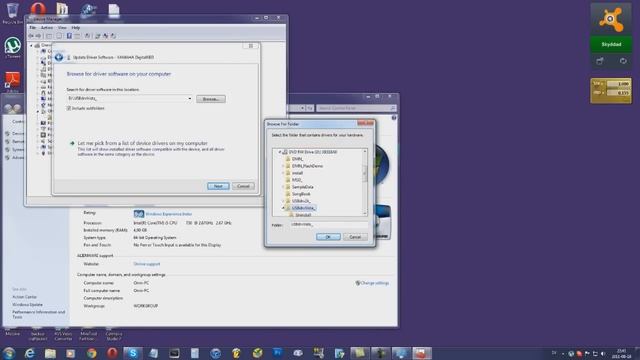The width and height of the screenshot is (640, 360).
Task: Open the Windows Experience Index link
Action: coord(169,214)
